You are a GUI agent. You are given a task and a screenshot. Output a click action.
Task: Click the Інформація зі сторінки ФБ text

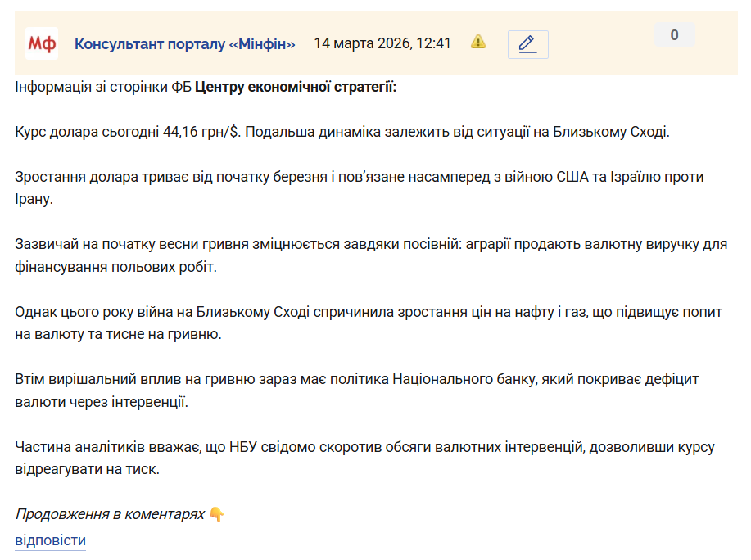[x=102, y=86]
